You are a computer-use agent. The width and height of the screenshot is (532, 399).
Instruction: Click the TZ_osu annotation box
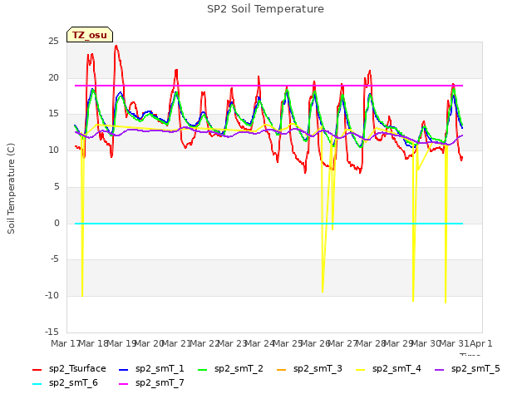coord(90,35)
